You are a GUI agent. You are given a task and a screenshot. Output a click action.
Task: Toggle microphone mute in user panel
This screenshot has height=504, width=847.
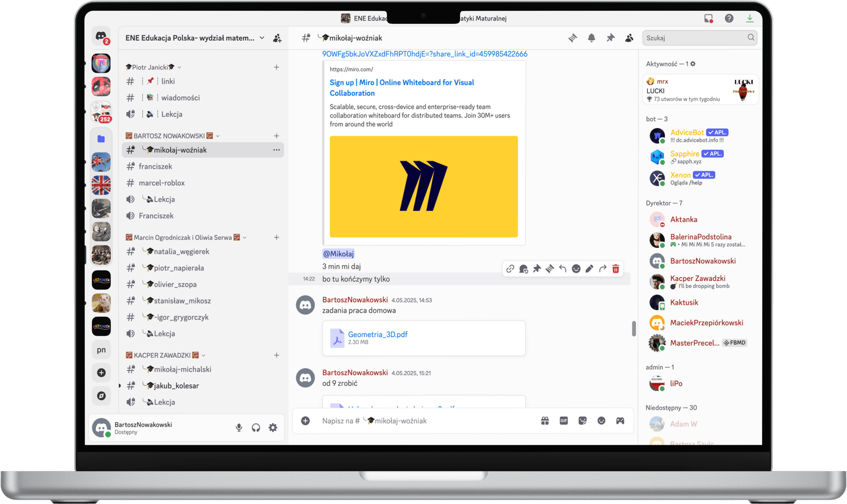(239, 428)
